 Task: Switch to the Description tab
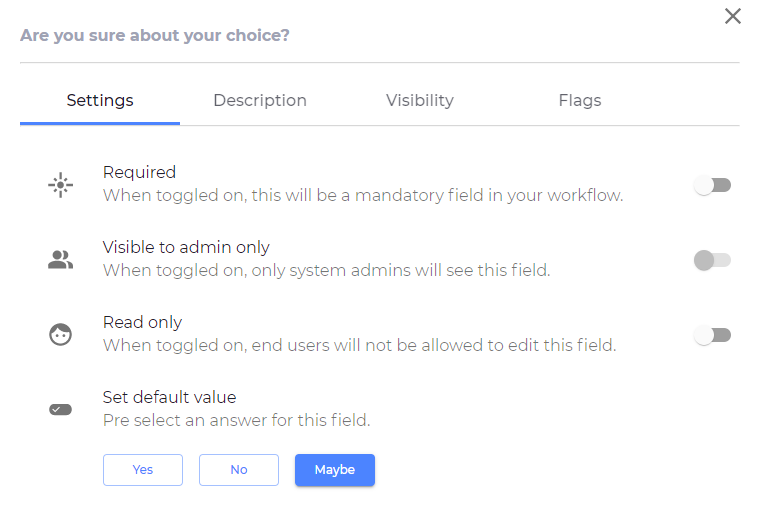(x=260, y=100)
